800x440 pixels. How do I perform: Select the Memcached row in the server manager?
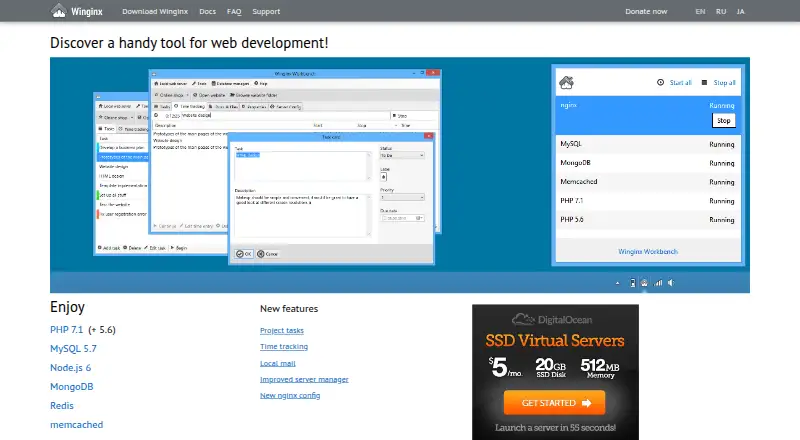click(x=647, y=182)
